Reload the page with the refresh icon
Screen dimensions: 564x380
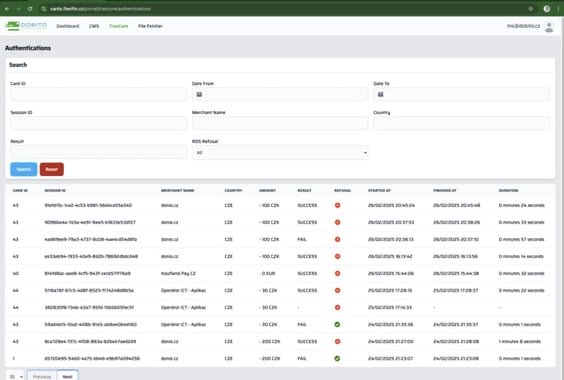pyautogui.click(x=30, y=9)
